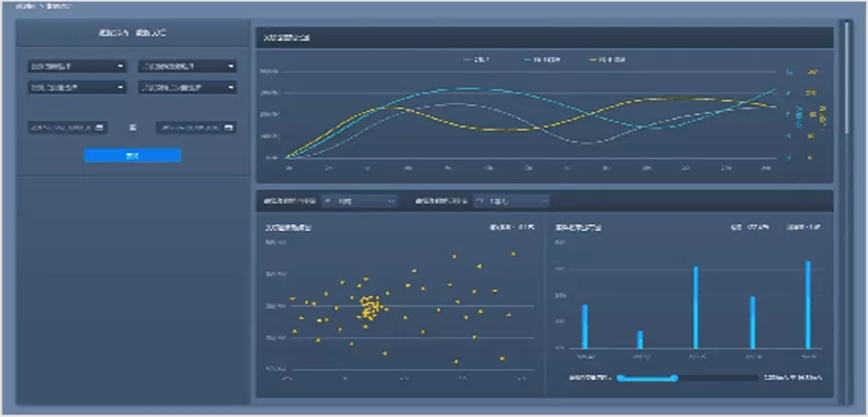This screenshot has height=417, width=868.
Task: Click the caret arrow of the second-row right dropdown
Action: (231, 88)
